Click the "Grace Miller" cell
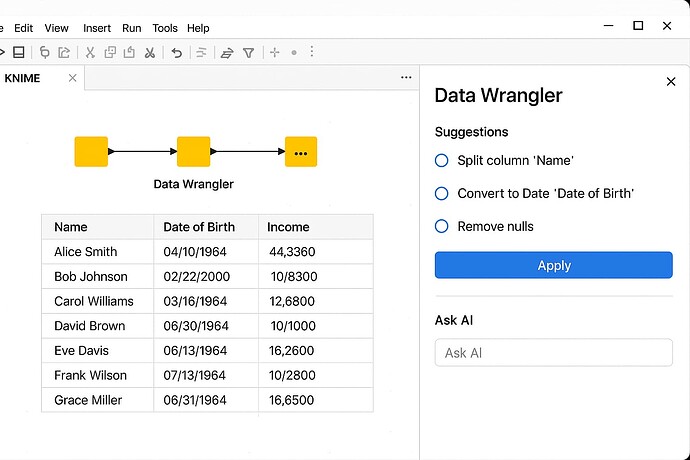 (x=98, y=400)
